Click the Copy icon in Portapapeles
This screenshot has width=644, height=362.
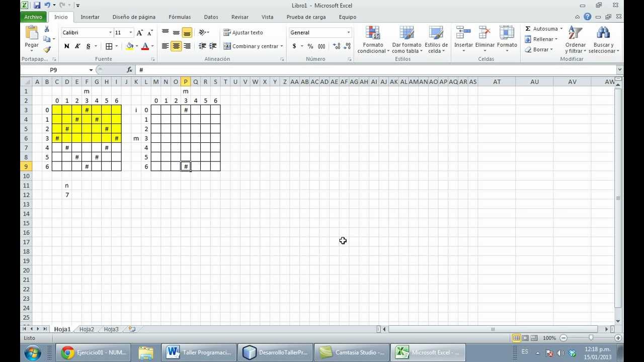(x=47, y=39)
